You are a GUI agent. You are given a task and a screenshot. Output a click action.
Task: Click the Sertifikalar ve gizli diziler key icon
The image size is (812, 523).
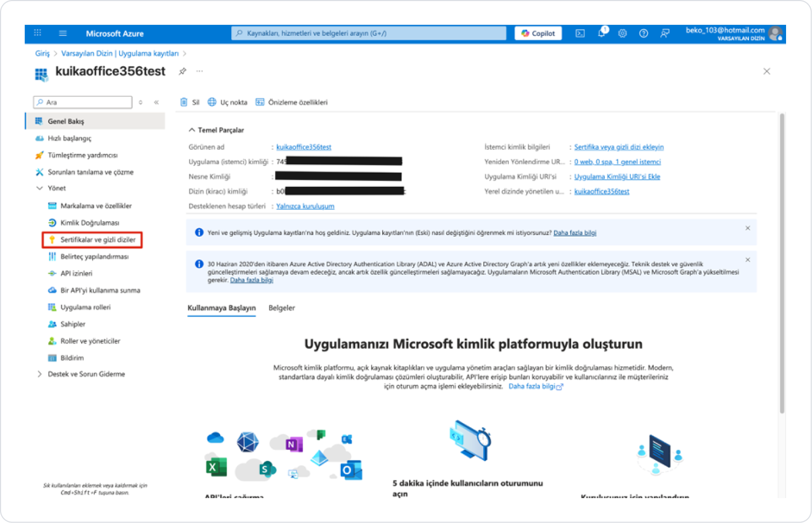pos(52,240)
